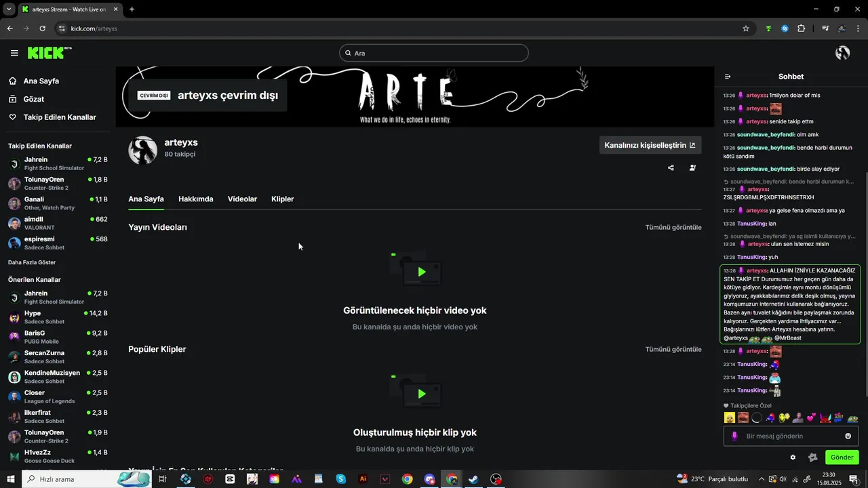The height and width of the screenshot is (488, 868).
Task: Open the Windows notification center
Action: [853, 479]
